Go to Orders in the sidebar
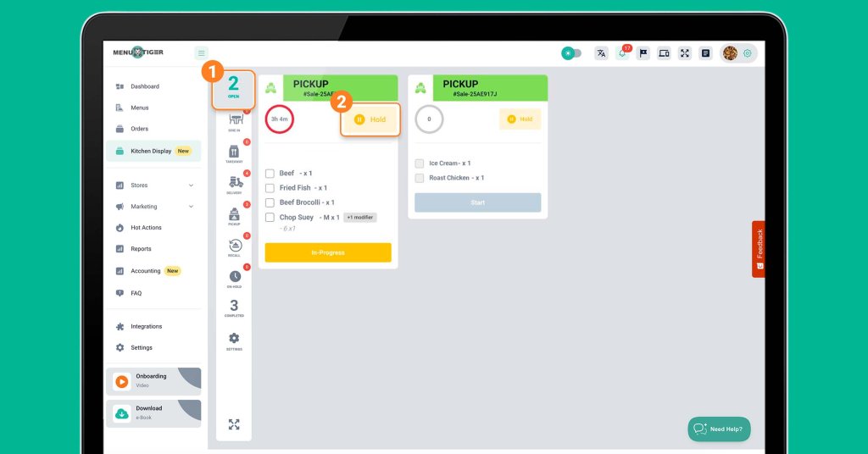Screen dimensions: 868x454 [139, 129]
